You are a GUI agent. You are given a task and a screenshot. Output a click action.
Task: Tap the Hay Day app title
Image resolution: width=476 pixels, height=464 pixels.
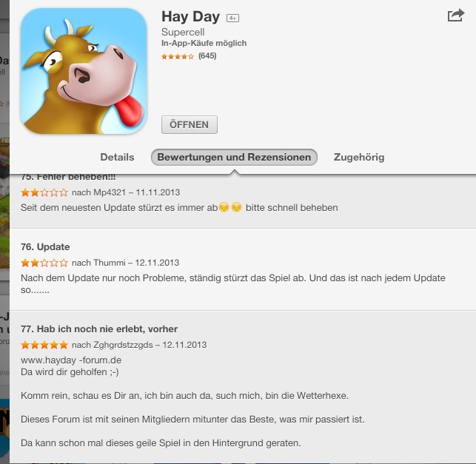coord(191,17)
